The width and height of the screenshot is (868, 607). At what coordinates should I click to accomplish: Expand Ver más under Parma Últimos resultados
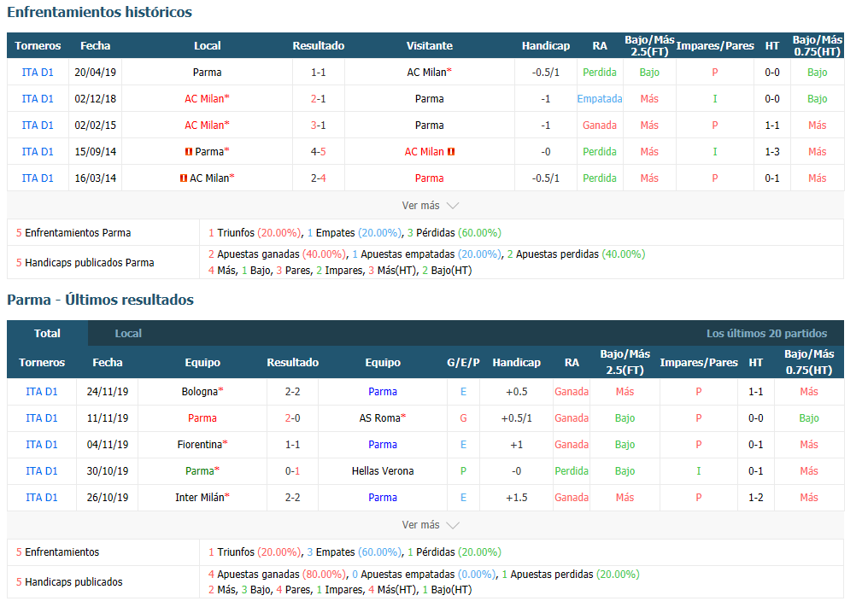430,525
